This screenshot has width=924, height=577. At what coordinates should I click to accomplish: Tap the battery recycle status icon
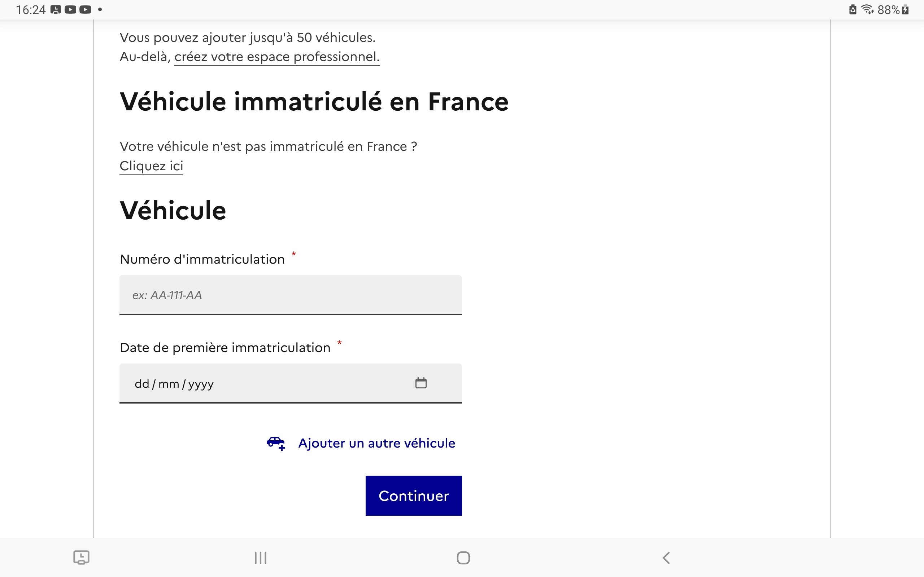click(853, 9)
